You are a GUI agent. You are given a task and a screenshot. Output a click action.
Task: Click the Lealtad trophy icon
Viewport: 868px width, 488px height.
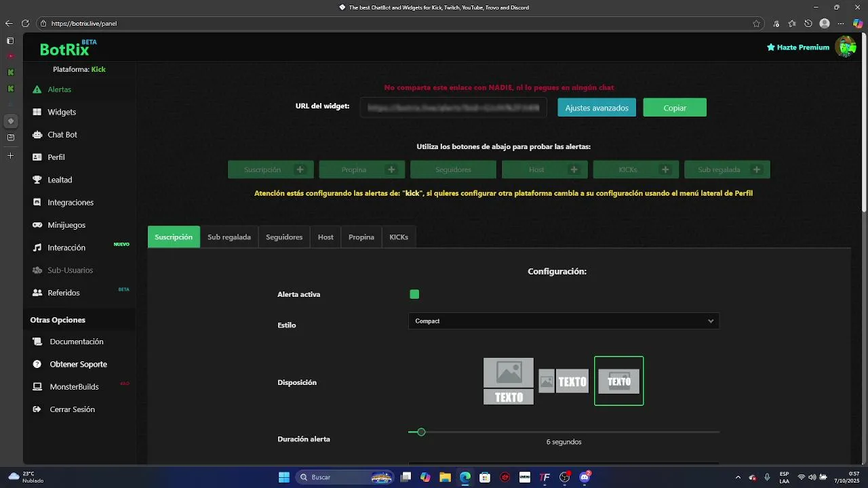click(x=37, y=180)
